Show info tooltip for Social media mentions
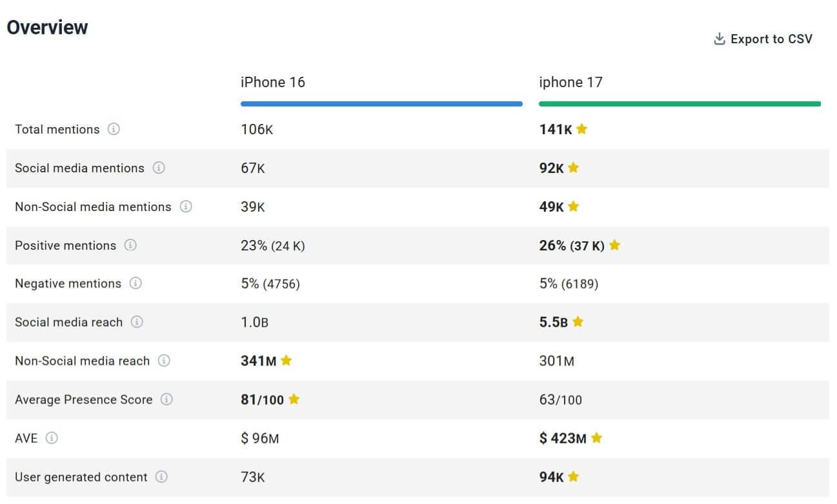837x504 pixels. [159, 168]
